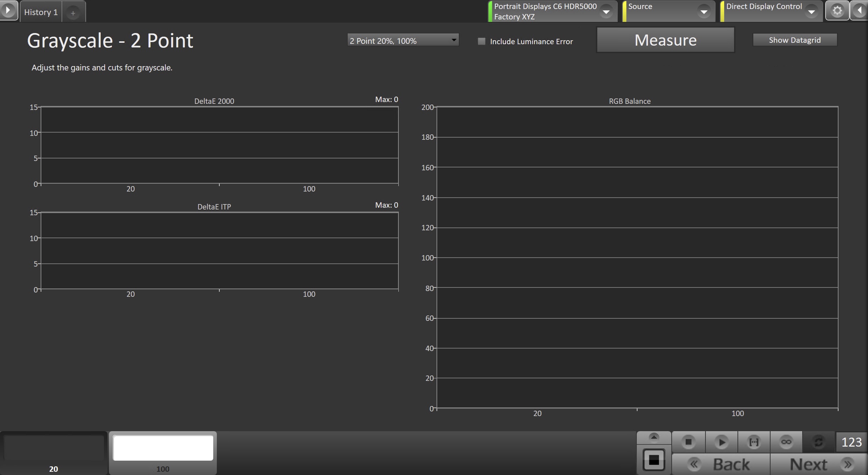Screen dimensions: 868x475
Task: Collapse the right panel with arrow icon
Action: [860, 11]
